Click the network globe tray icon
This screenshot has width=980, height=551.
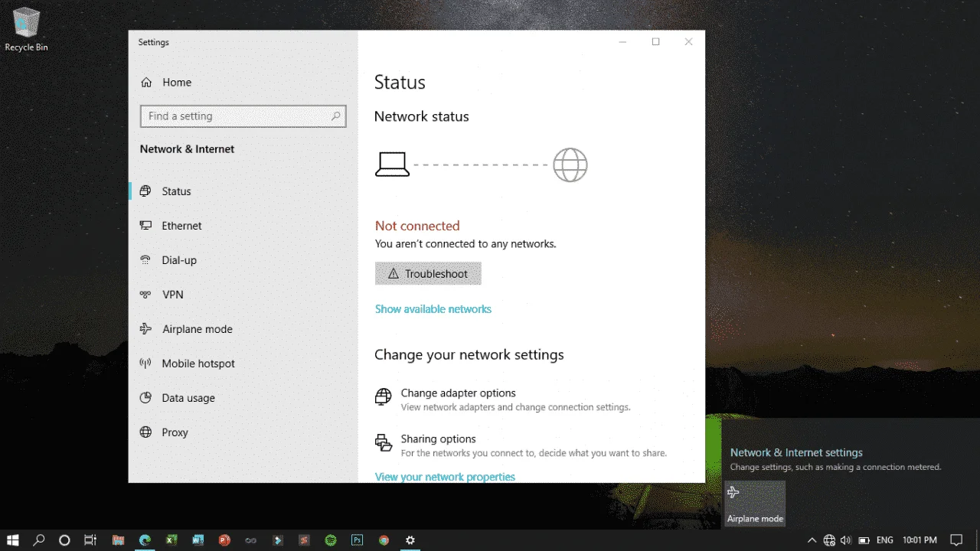[829, 540]
